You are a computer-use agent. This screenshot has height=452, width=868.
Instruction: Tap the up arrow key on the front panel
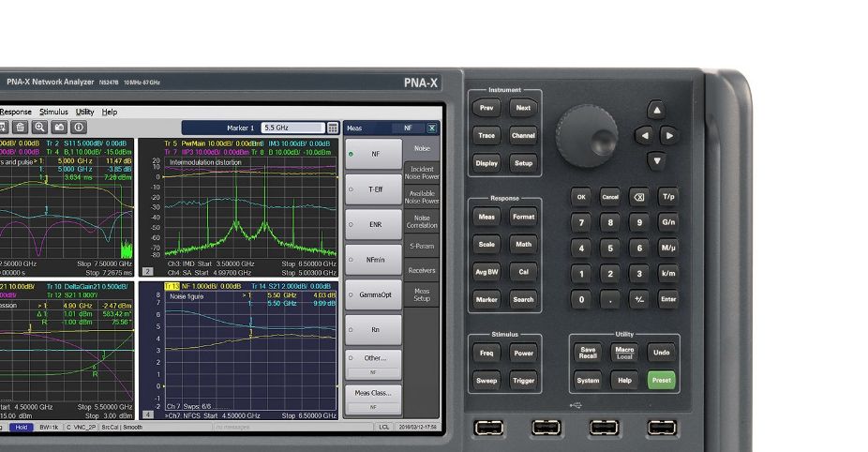pyautogui.click(x=656, y=110)
